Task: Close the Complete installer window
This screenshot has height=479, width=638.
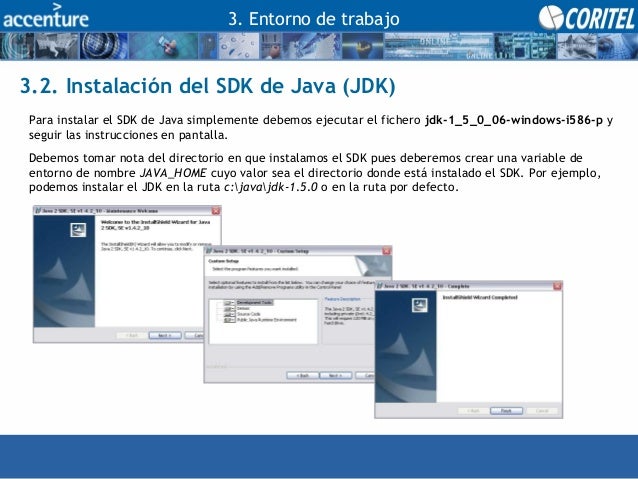Action: (x=557, y=286)
